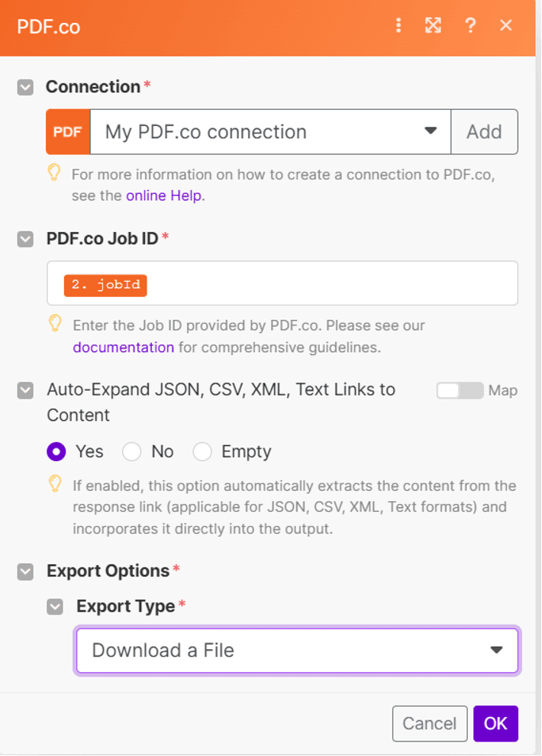Viewport: 542px width, 756px height.
Task: Click the expand to fullscreen icon
Action: [x=433, y=26]
